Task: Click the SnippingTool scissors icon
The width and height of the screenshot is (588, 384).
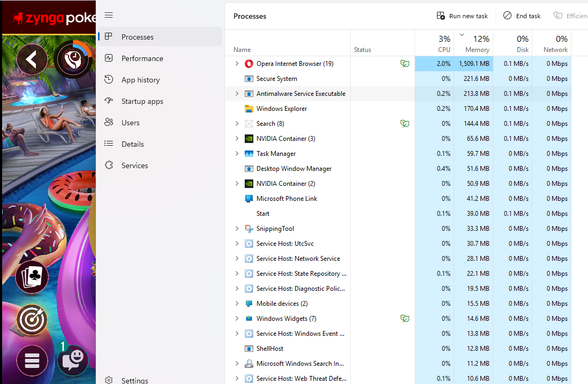Action: [248, 228]
